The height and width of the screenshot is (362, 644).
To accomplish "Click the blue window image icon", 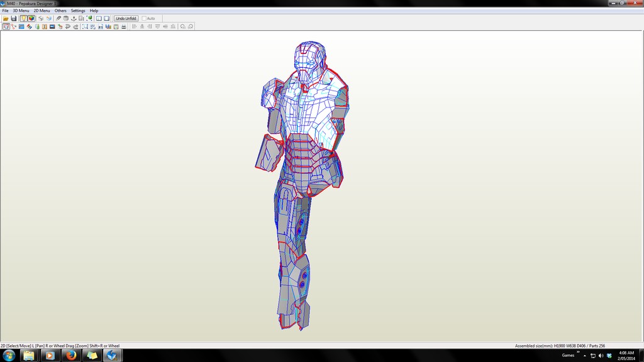I will (21, 26).
